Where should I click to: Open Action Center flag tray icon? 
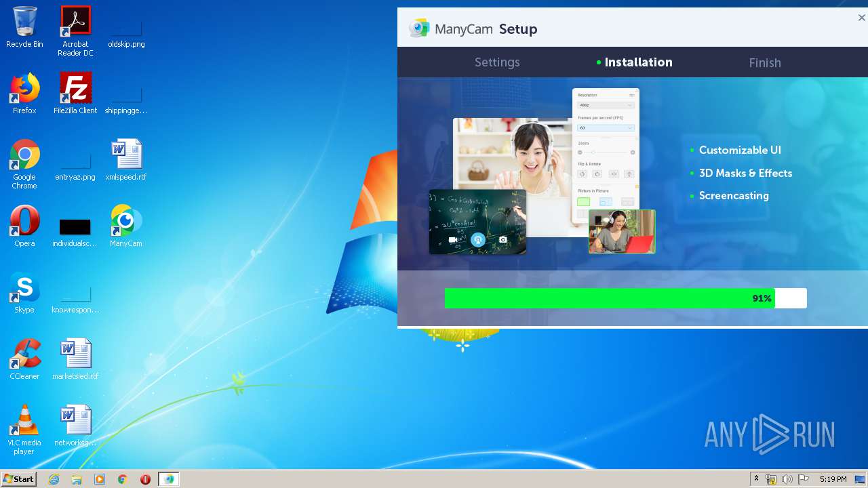[804, 479]
